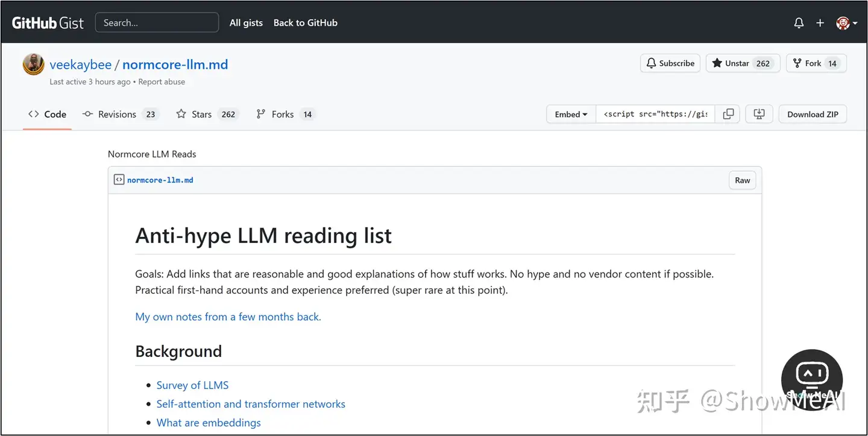Go to All gists
Viewport: 868px width, 436px height.
coord(246,23)
